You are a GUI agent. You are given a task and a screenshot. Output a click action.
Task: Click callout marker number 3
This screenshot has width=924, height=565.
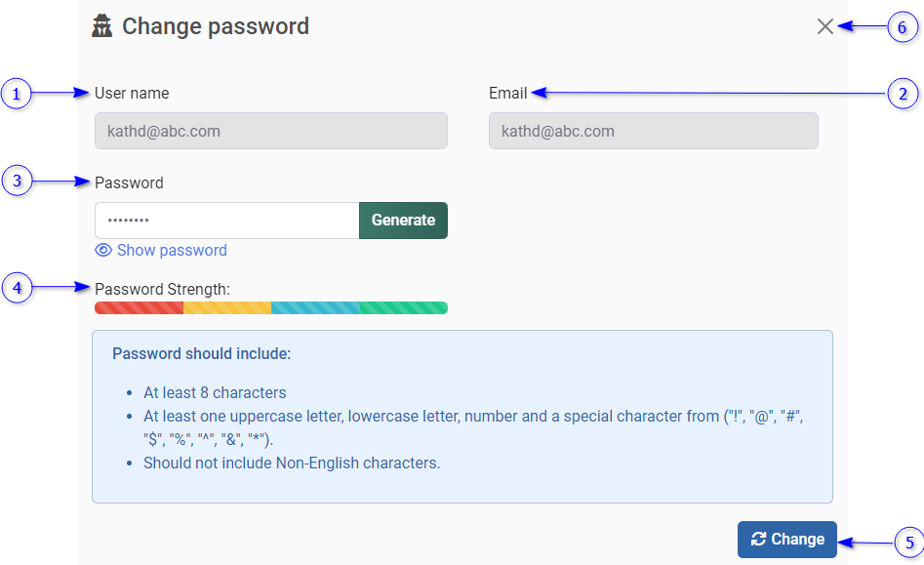click(x=17, y=181)
